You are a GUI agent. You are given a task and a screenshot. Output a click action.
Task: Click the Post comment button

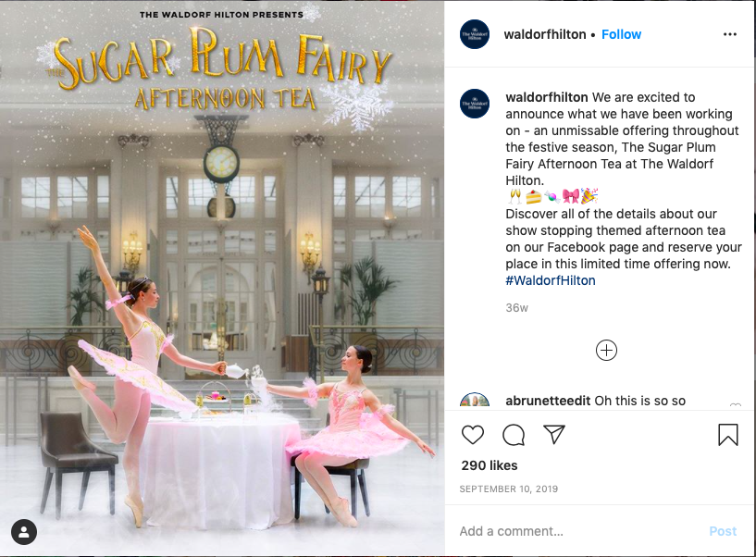point(723,531)
